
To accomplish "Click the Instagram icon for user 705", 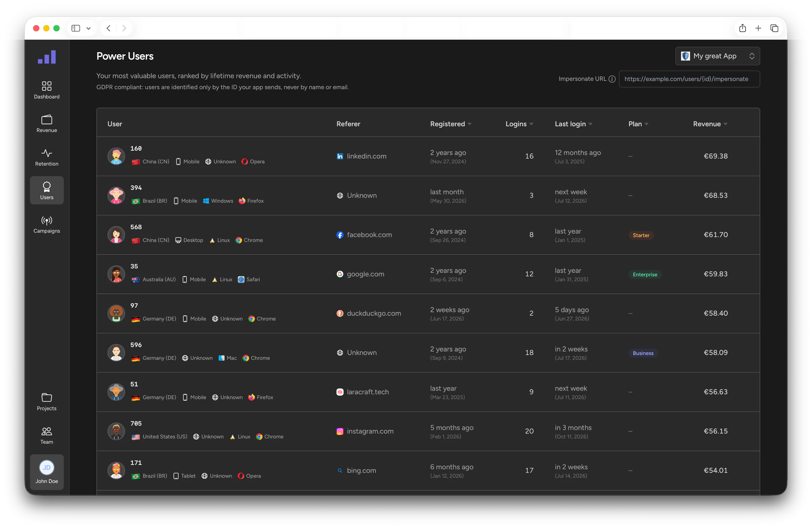I will [340, 432].
